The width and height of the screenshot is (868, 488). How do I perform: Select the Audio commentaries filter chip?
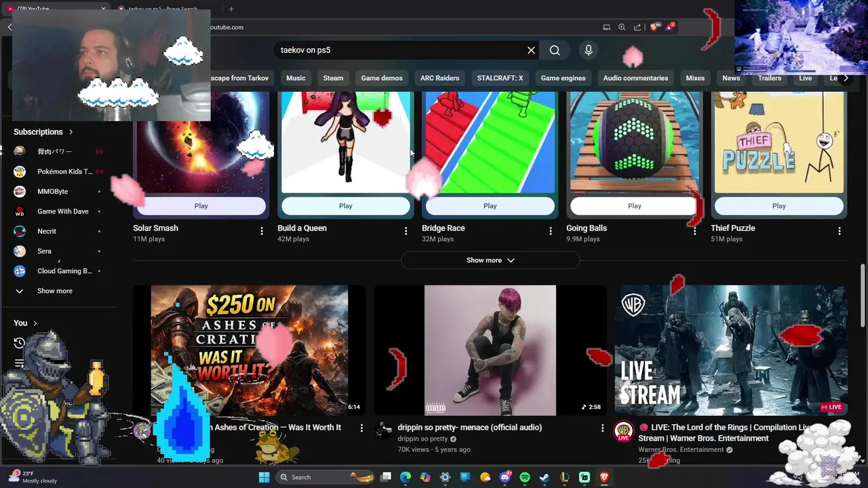click(635, 78)
